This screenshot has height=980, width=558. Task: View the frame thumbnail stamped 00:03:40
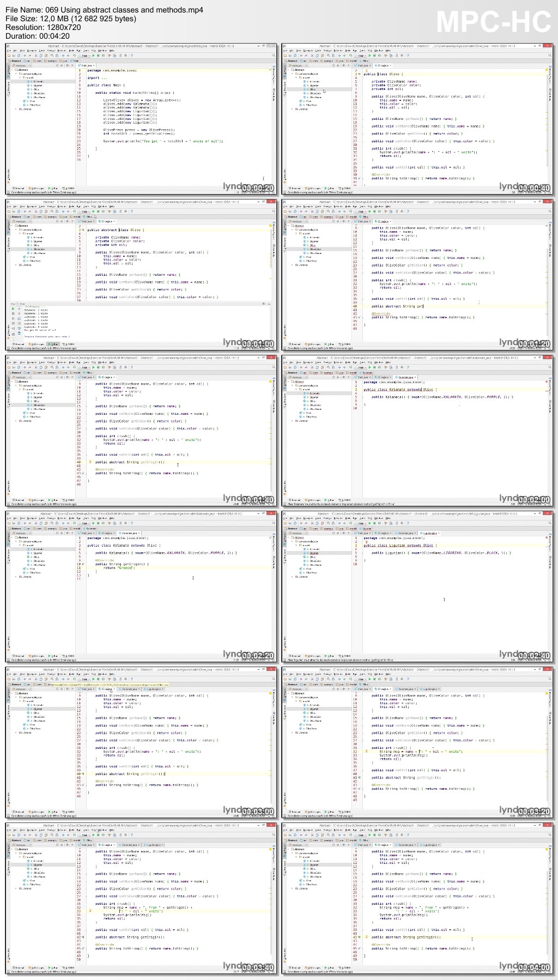point(141,898)
